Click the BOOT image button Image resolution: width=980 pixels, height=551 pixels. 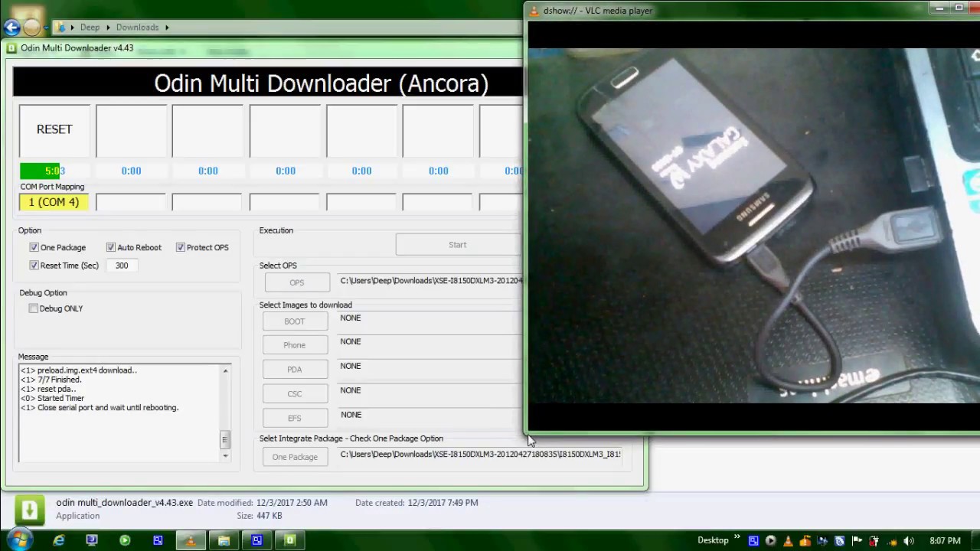pyautogui.click(x=295, y=321)
